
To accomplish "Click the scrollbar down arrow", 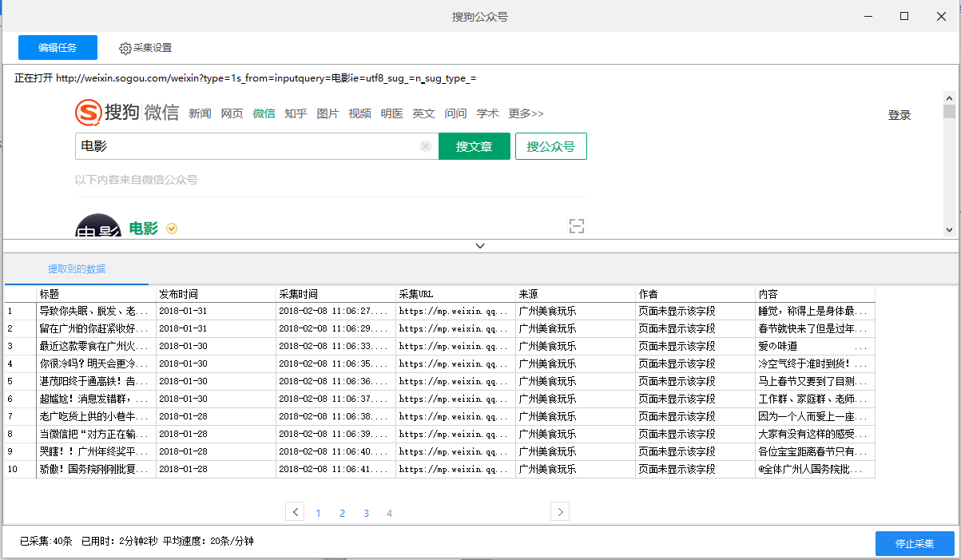I will coord(949,230).
